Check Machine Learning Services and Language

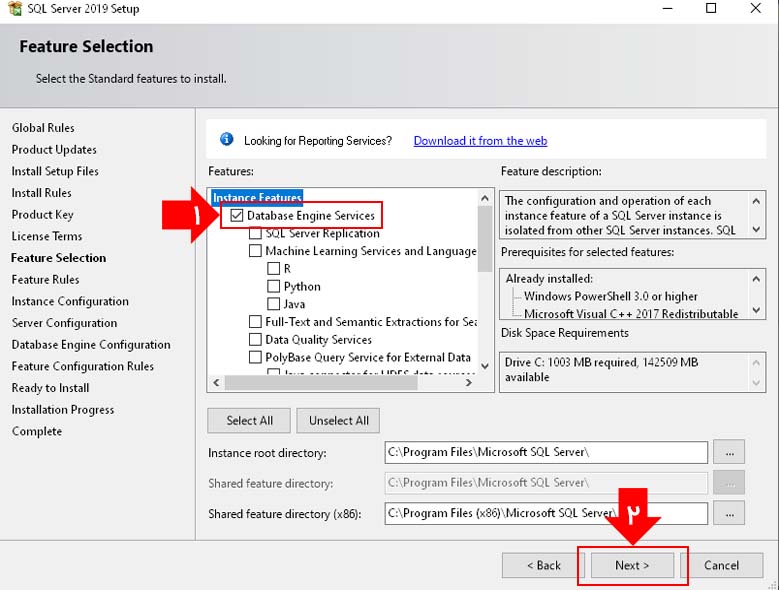[x=255, y=251]
